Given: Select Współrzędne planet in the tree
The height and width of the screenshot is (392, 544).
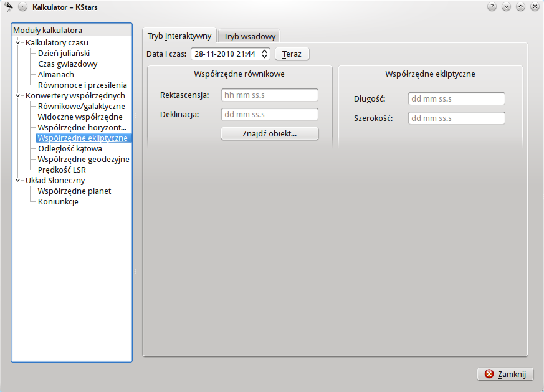Looking at the screenshot, I should click(x=74, y=191).
